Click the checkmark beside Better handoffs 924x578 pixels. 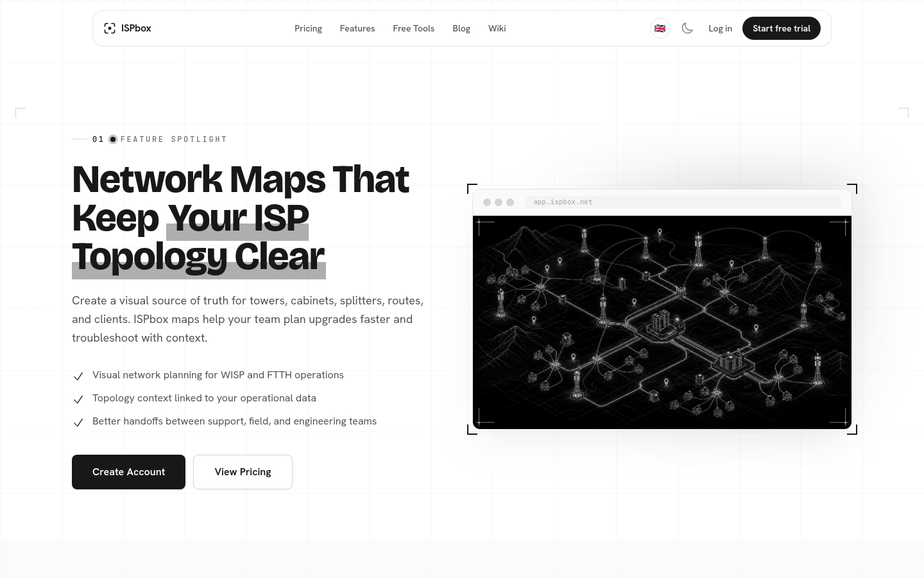pos(78,423)
